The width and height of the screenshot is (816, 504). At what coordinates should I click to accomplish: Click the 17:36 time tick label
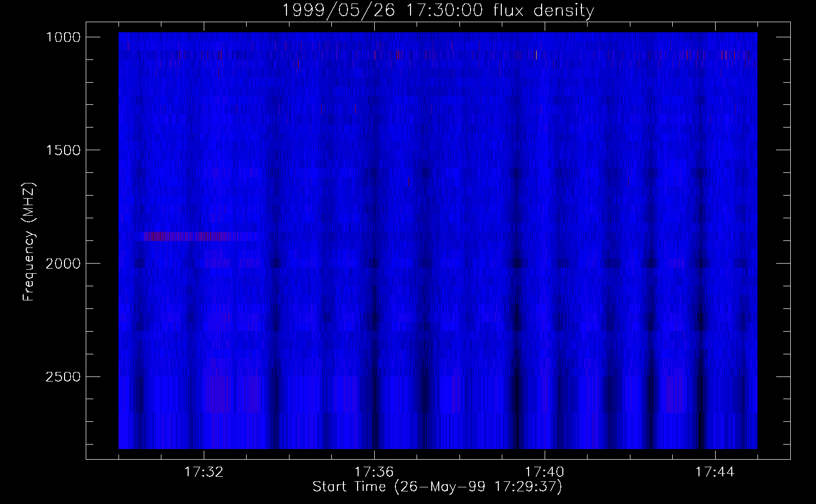(x=374, y=472)
